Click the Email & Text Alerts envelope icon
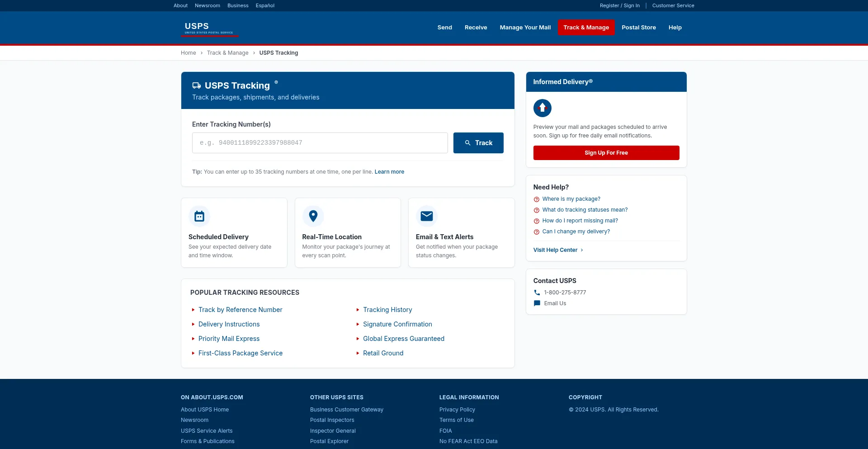The height and width of the screenshot is (449, 868). pos(427,216)
